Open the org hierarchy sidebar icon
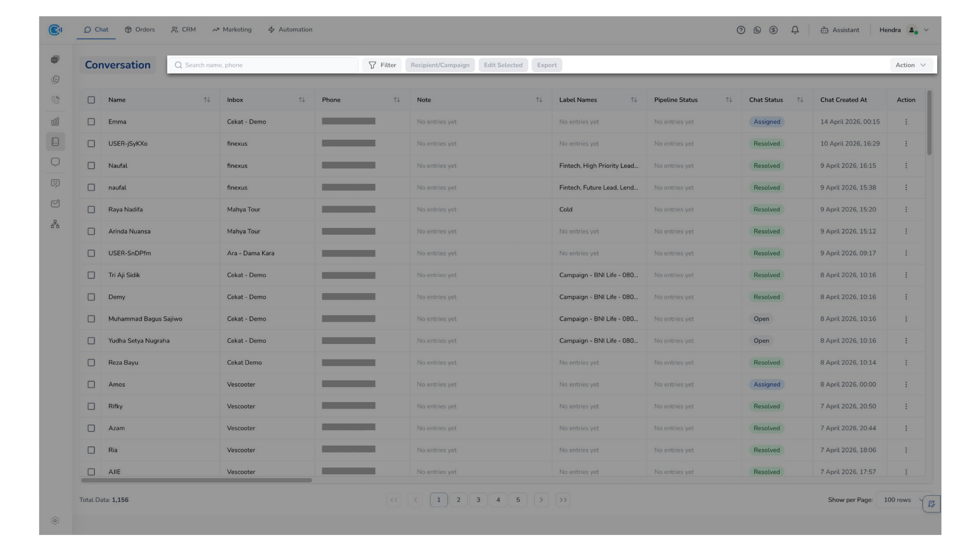Screen dimensions: 980x551 55,224
